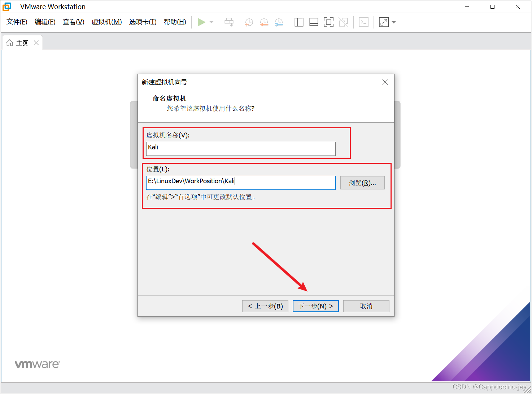Click the home icon on the 主页 tab
532x394 pixels.
coord(10,43)
